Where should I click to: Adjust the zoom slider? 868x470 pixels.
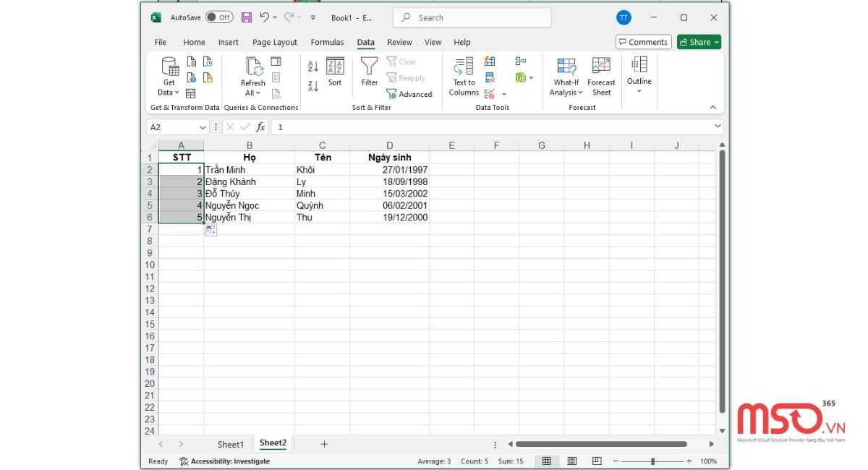coord(652,461)
